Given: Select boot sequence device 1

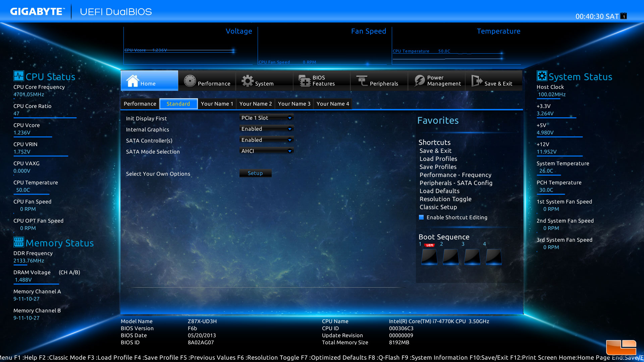Looking at the screenshot, I should coord(429,257).
